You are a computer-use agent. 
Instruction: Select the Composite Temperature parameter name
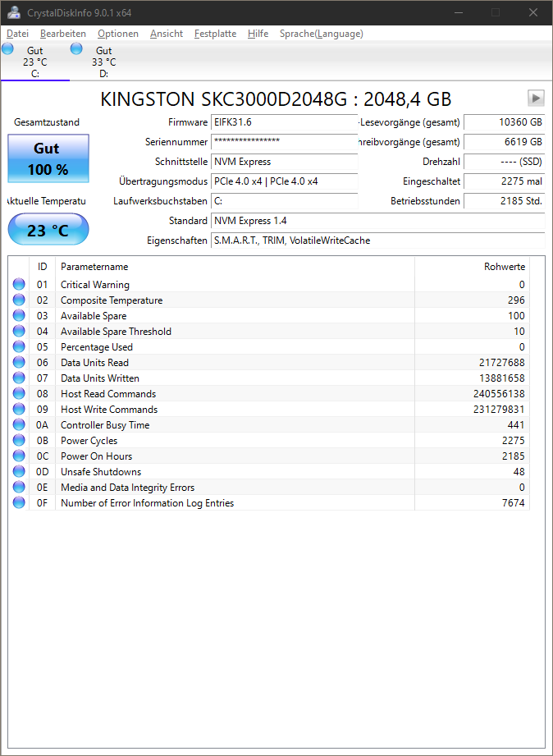tap(112, 300)
